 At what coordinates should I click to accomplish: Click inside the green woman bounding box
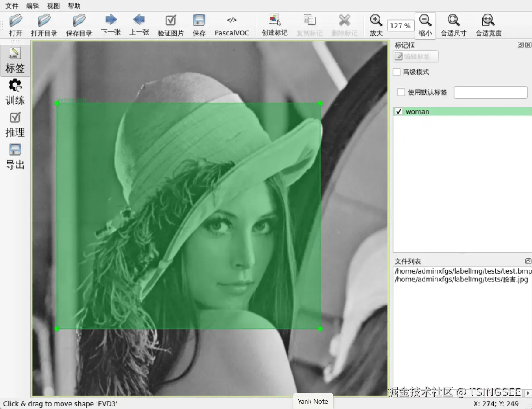click(x=189, y=216)
